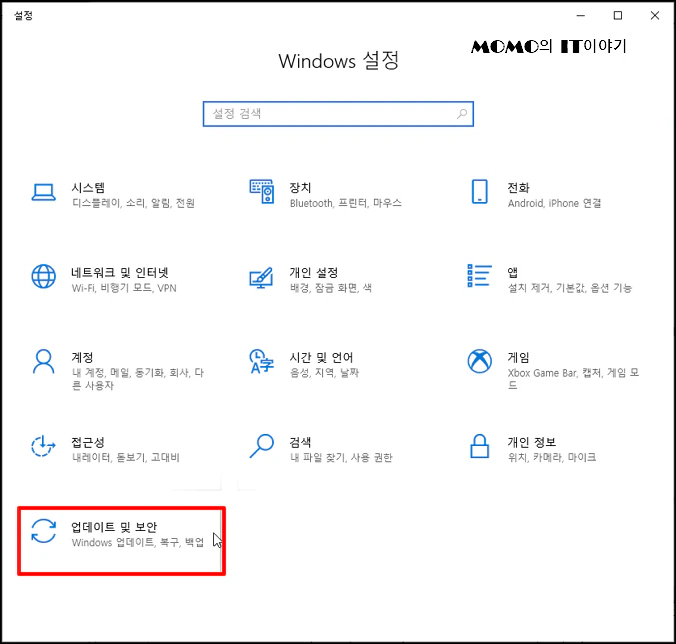Click text 'Windows 업데이트, 복구, 백업'
Screen dimensions: 676x644
point(138,542)
